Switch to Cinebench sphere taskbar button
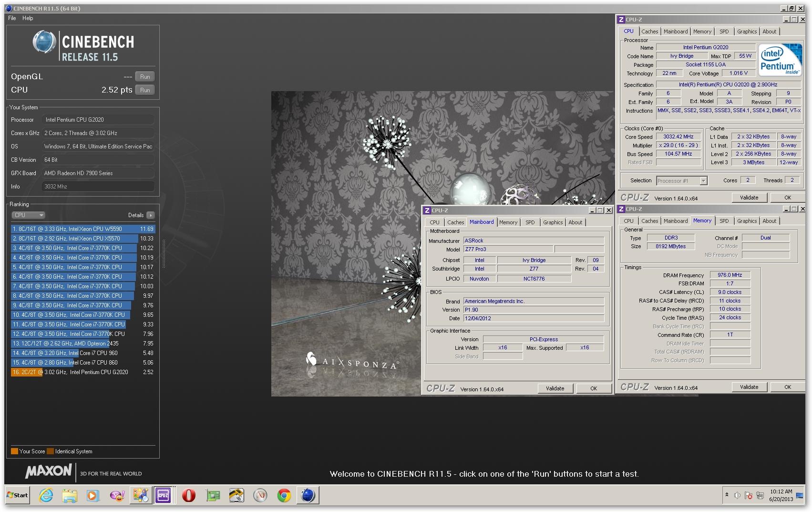 coord(308,495)
